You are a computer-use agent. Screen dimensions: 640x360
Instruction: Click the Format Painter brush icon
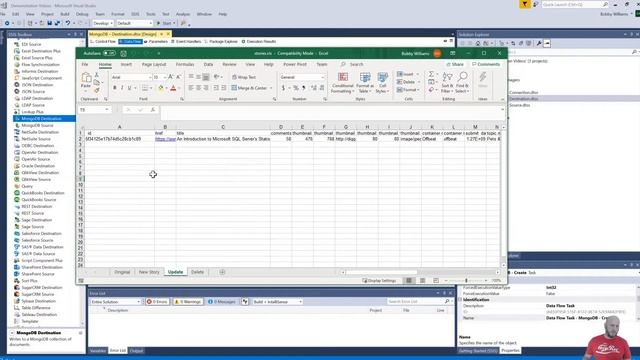point(97,90)
